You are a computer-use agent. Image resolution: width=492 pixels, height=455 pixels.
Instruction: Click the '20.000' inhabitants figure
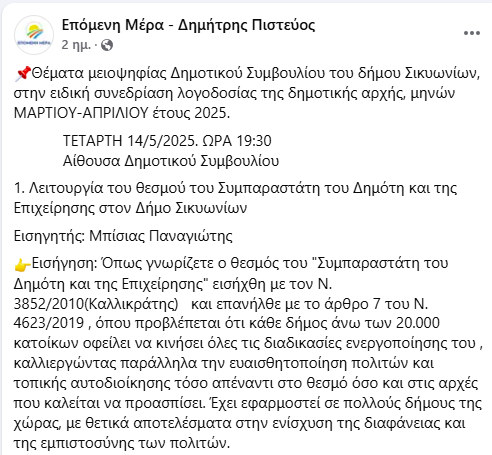point(418,323)
